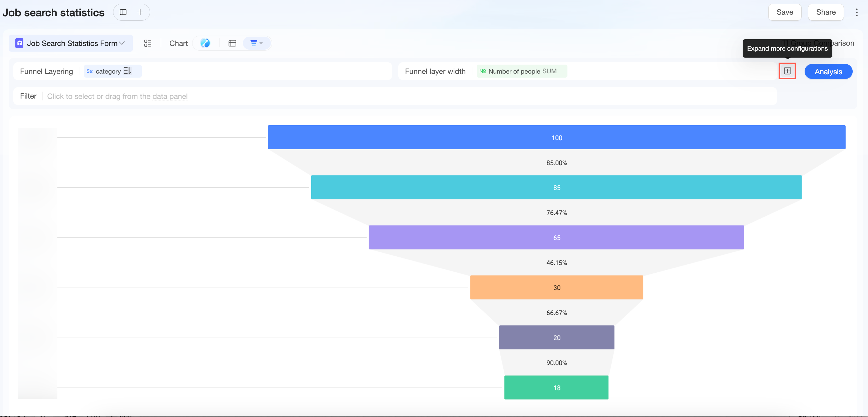Select the category field tag
868x417 pixels.
coord(108,71)
